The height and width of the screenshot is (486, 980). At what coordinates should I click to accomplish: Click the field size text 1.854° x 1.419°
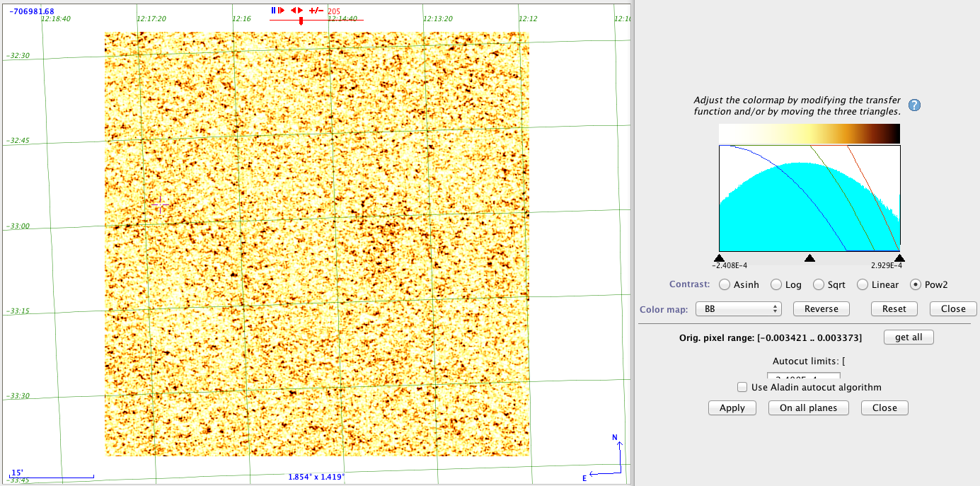coord(316,477)
